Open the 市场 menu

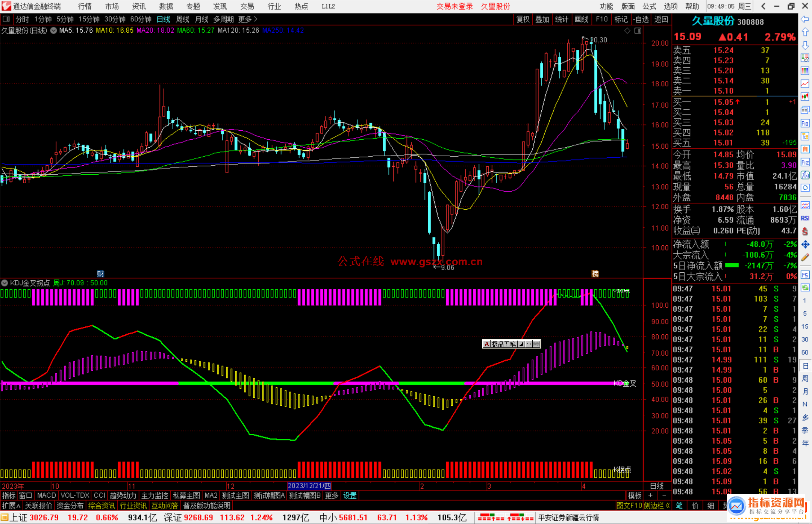point(112,6)
